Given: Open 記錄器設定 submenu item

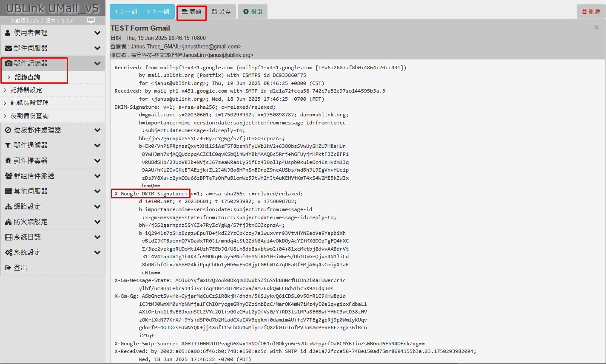Looking at the screenshot, I should pyautogui.click(x=26, y=90).
